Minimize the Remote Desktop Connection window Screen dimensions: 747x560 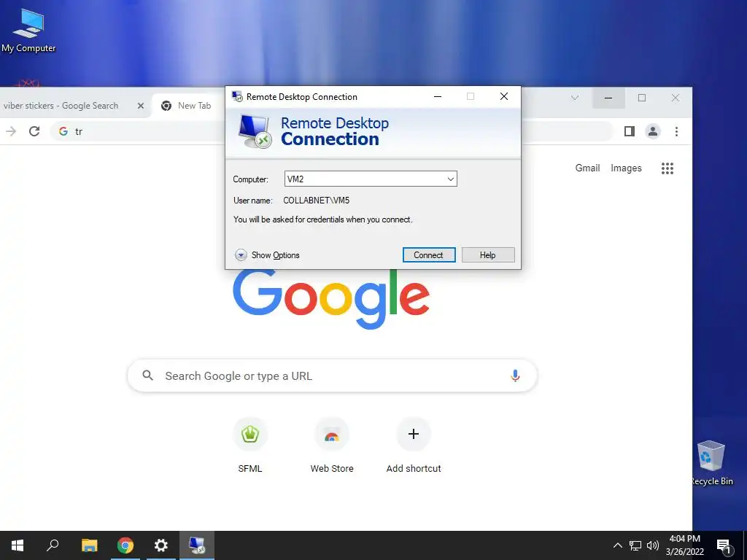(x=438, y=96)
